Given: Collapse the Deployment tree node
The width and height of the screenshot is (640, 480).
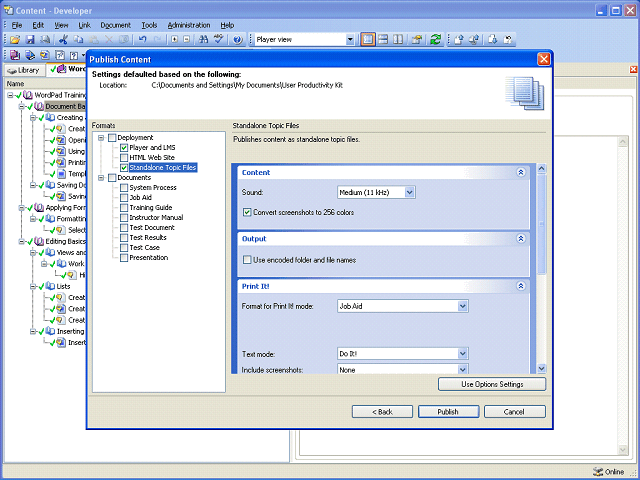Looking at the screenshot, I should pyautogui.click(x=101, y=138).
